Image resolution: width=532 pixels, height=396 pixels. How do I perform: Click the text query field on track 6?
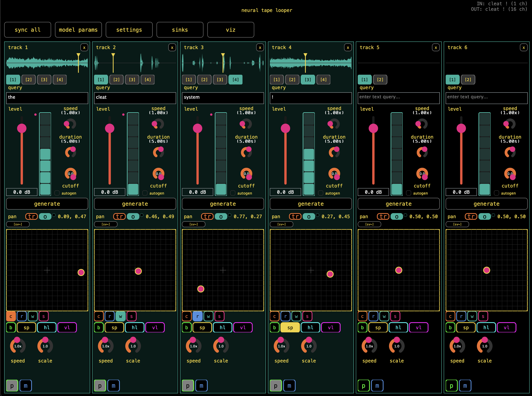tap(486, 98)
